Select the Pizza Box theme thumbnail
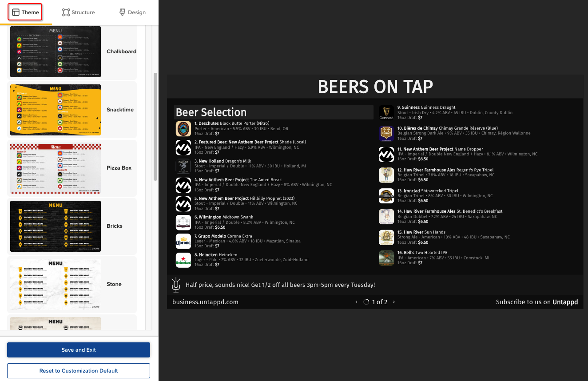The image size is (588, 381). (56, 168)
